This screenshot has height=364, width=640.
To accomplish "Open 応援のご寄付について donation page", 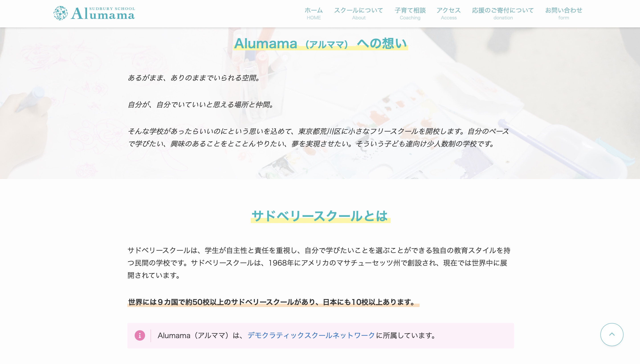I will pyautogui.click(x=503, y=14).
